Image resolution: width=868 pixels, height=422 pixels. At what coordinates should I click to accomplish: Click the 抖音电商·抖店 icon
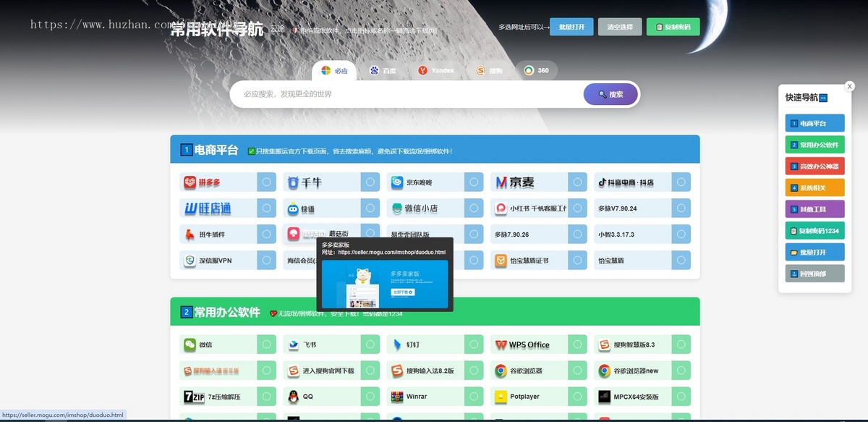click(602, 182)
